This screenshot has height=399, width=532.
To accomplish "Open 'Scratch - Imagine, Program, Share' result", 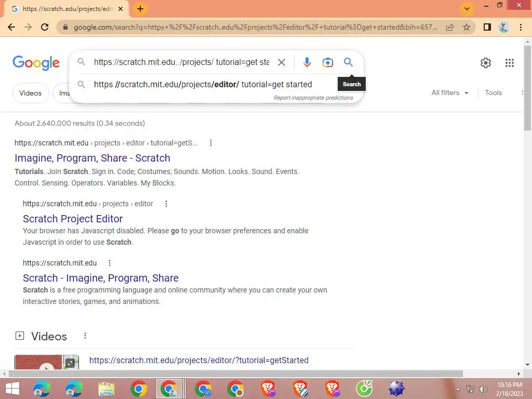I will coord(100,278).
